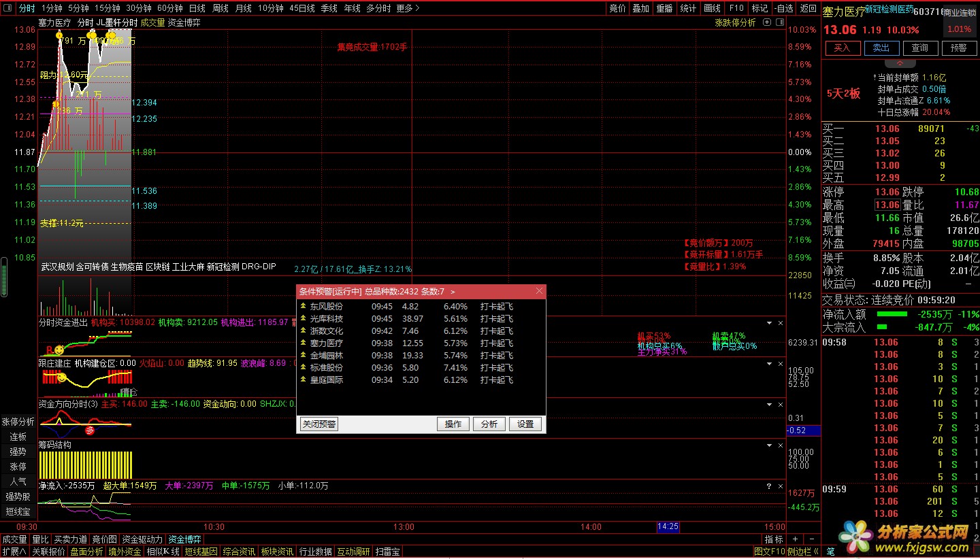Click the 浙数文化 row alert icon

[303, 331]
